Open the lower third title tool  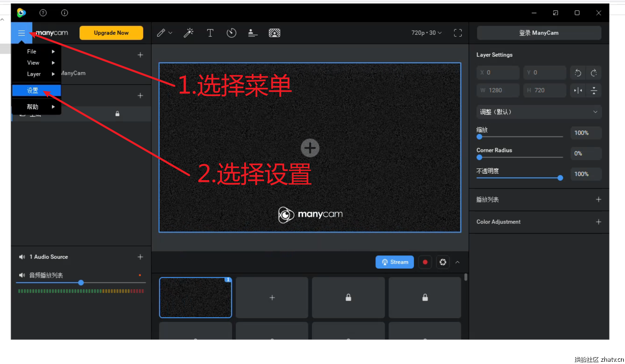pos(253,33)
